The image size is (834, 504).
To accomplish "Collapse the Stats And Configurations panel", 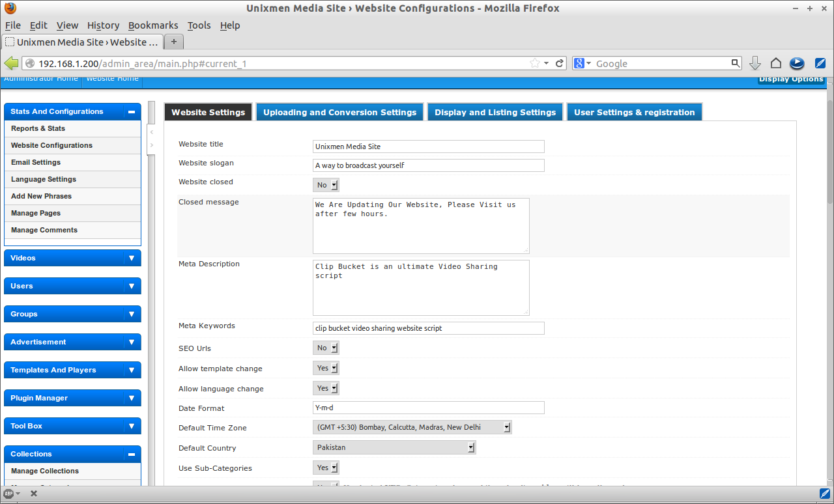I will pyautogui.click(x=132, y=112).
